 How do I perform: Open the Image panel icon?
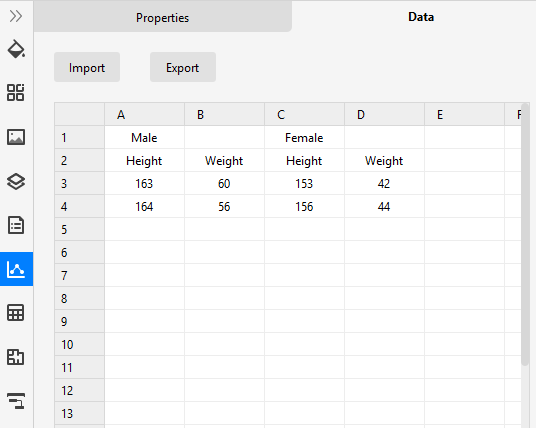(x=16, y=137)
